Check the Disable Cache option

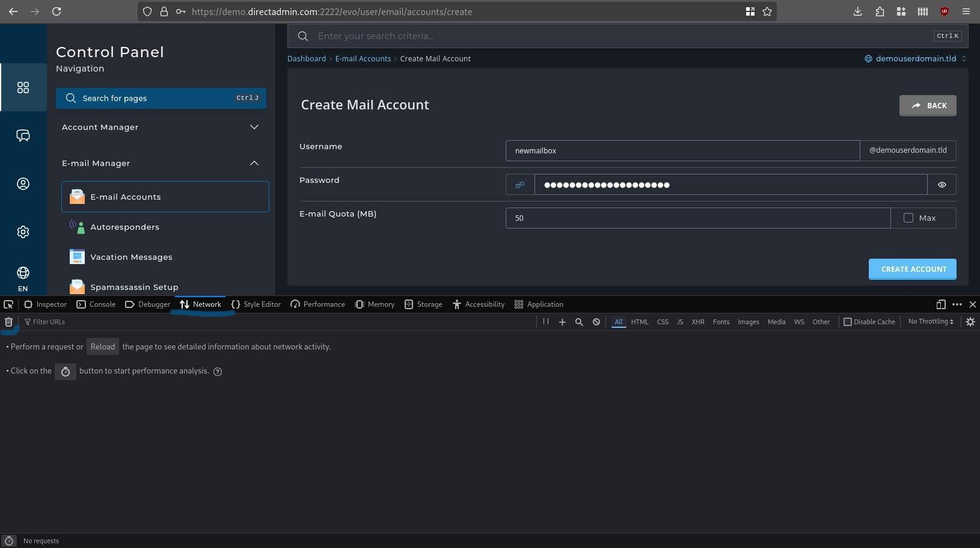pyautogui.click(x=848, y=322)
